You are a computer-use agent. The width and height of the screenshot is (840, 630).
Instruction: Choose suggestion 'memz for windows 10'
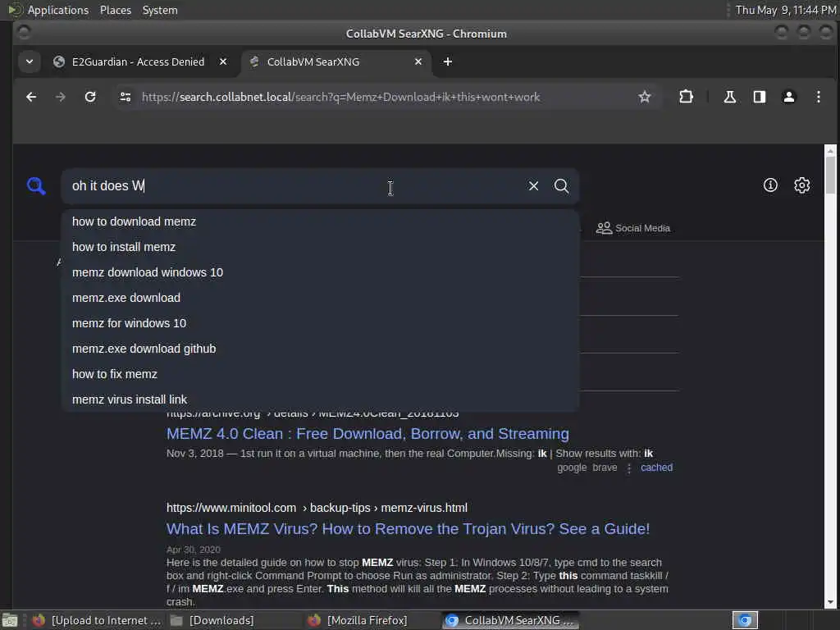(x=321, y=323)
